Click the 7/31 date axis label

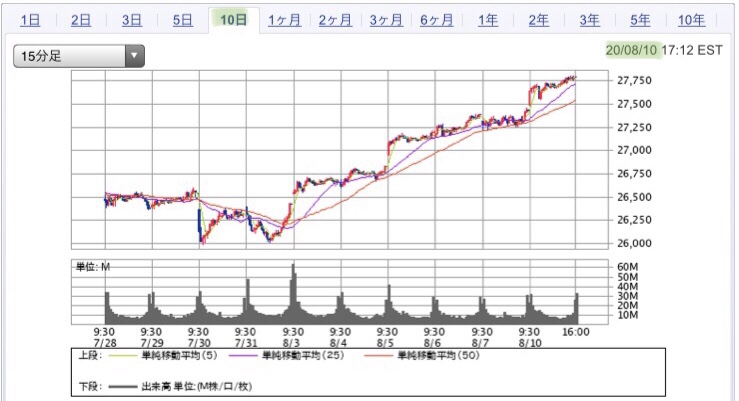pyautogui.click(x=246, y=343)
